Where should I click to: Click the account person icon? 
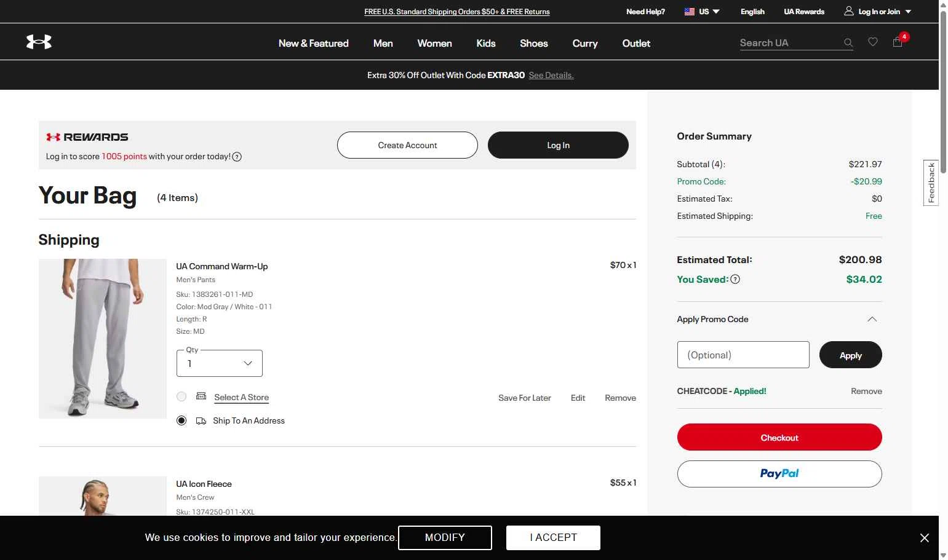click(849, 11)
